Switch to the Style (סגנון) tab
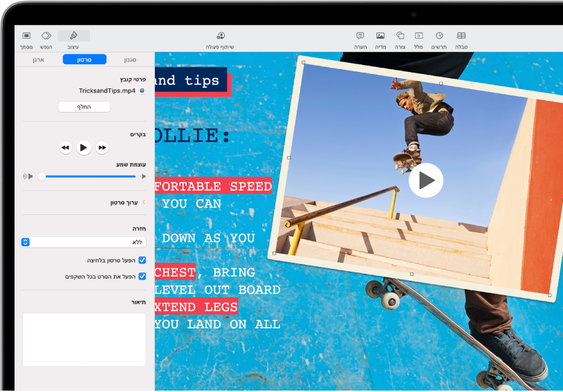The height and width of the screenshot is (392, 563). coord(130,59)
